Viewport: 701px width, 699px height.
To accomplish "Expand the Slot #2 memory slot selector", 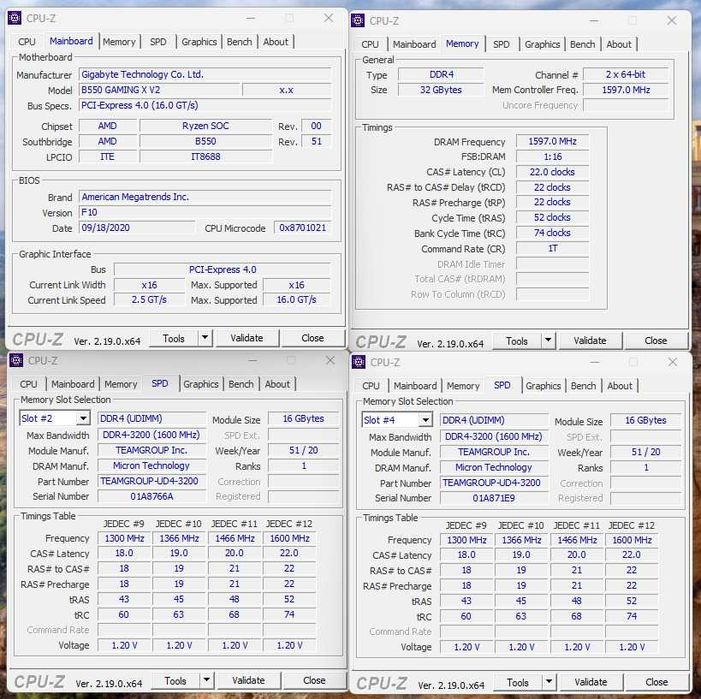I will (83, 418).
